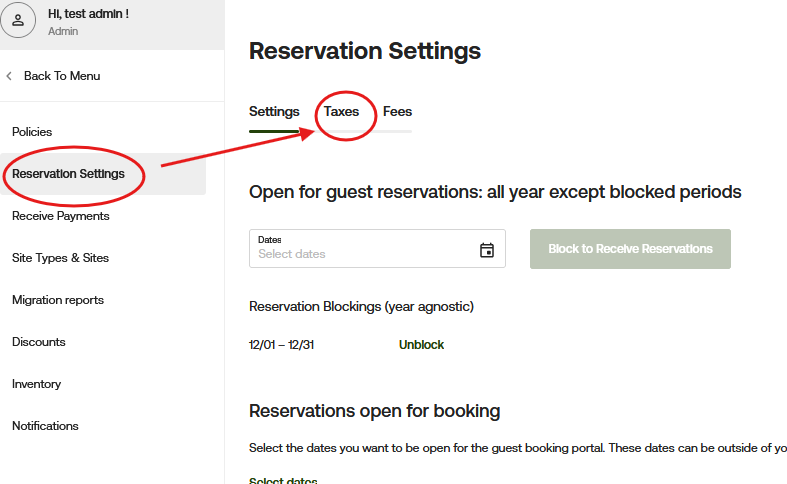The image size is (787, 484).
Task: Switch to the Settings tab
Action: [x=274, y=111]
